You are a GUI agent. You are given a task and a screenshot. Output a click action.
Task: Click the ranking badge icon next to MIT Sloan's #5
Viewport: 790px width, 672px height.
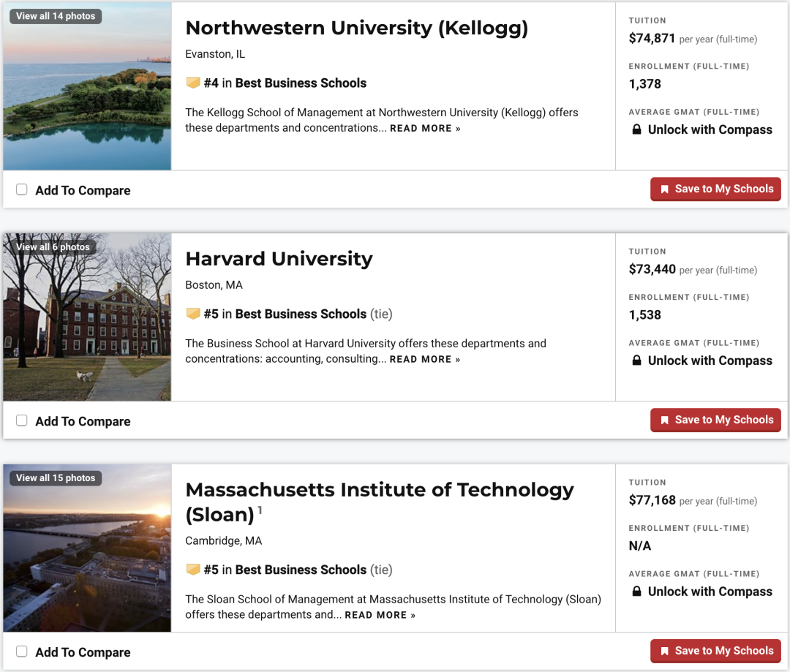point(193,569)
